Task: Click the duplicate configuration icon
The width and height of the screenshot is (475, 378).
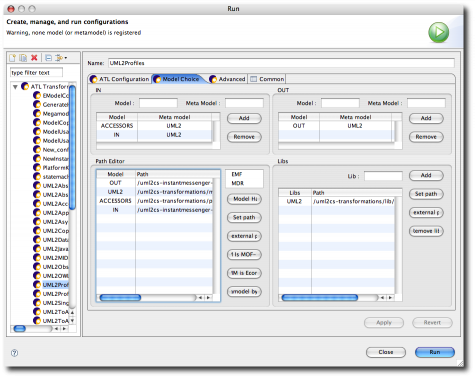Action: (23, 58)
